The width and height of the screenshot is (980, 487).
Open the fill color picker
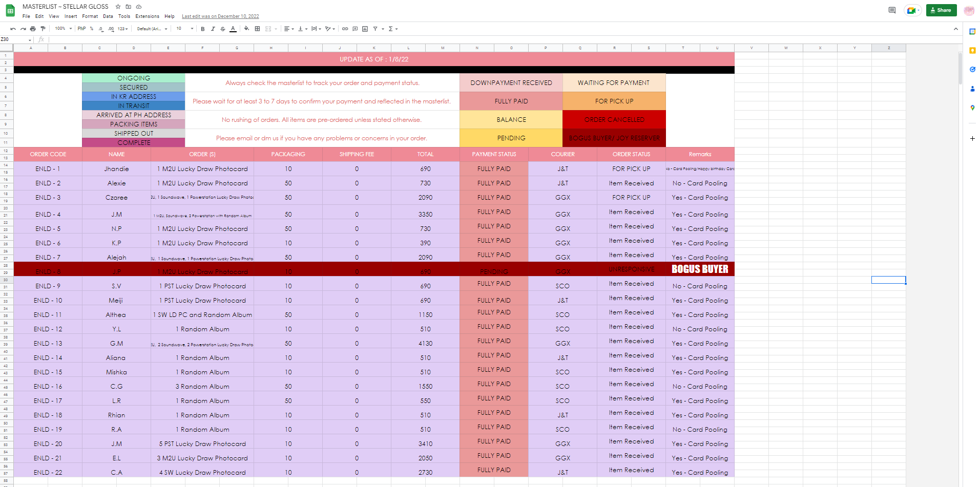click(246, 29)
